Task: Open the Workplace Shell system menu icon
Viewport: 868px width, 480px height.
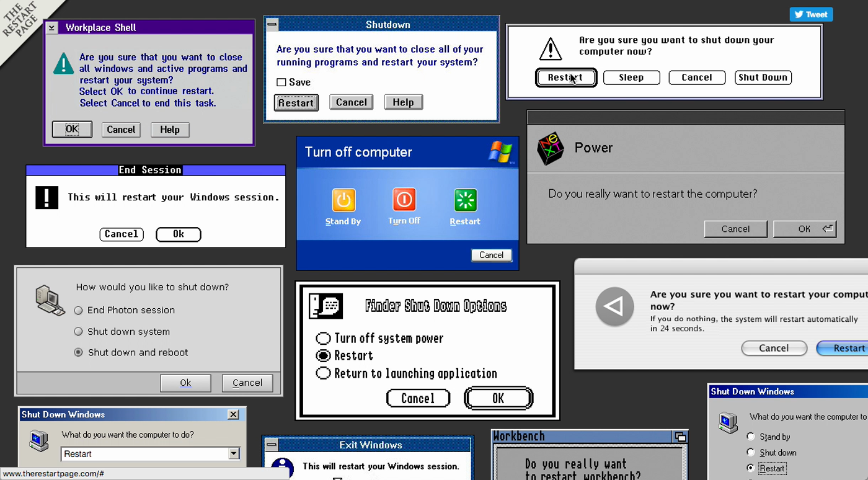Action: click(x=52, y=27)
